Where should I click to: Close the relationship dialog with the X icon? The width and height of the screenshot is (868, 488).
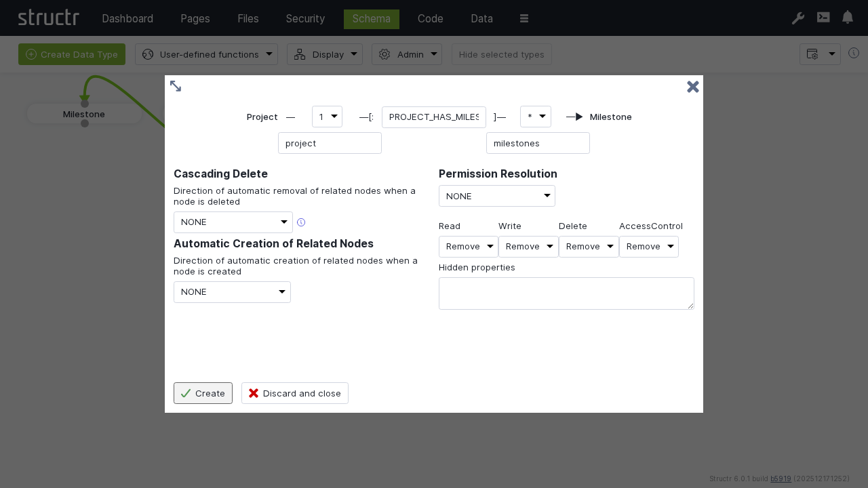coord(692,87)
